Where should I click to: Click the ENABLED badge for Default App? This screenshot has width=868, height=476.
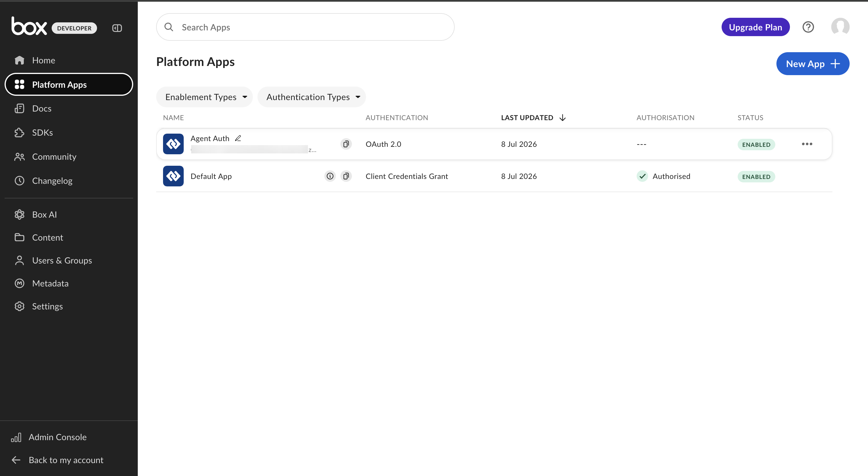[x=756, y=176]
